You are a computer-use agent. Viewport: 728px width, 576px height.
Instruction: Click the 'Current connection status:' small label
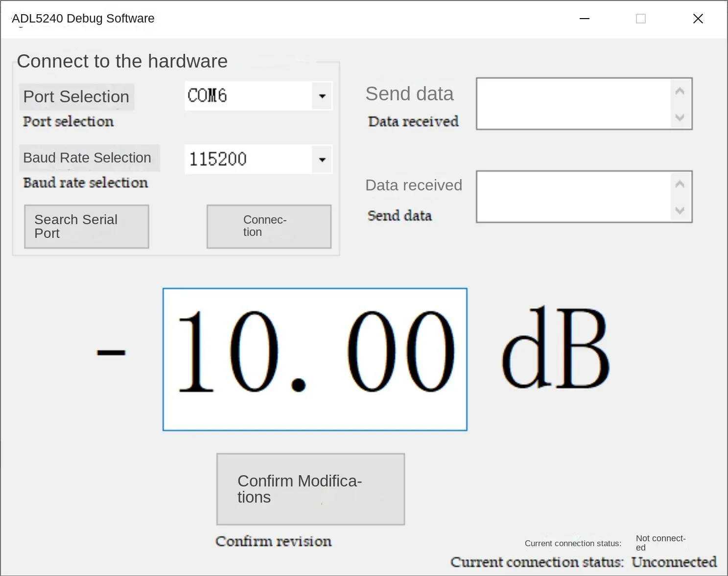point(573,543)
